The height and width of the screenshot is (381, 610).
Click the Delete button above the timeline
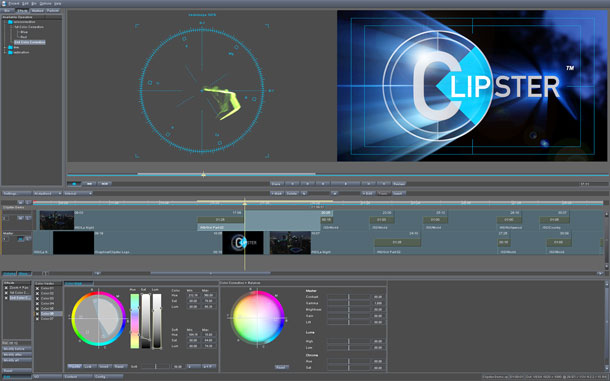click(291, 193)
